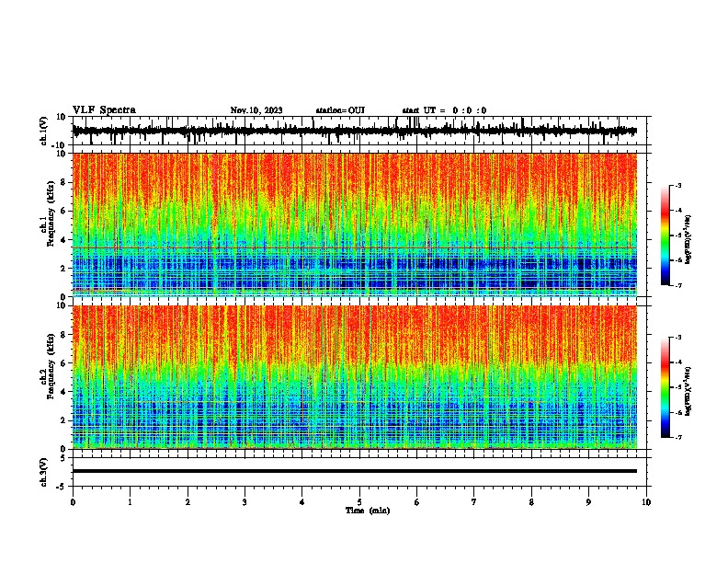This screenshot has height=563, width=728.
Task: Click the ch.2 colorbar log(PSD) label
Action: click(688, 391)
